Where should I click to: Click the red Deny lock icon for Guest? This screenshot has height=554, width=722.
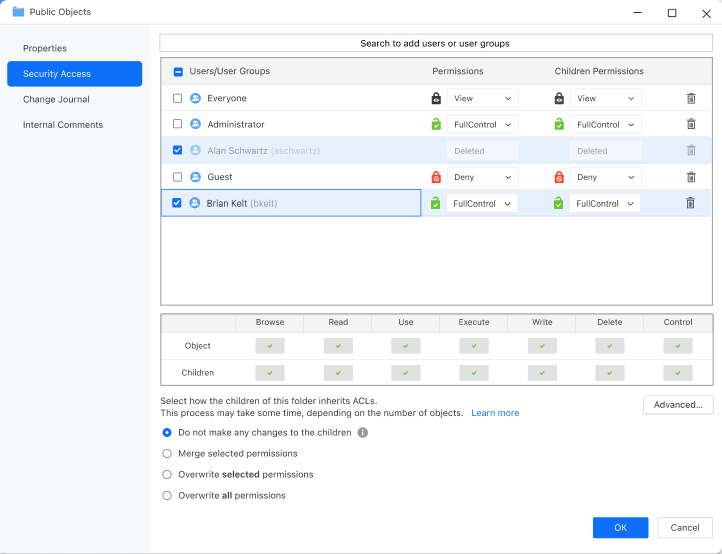pos(436,177)
